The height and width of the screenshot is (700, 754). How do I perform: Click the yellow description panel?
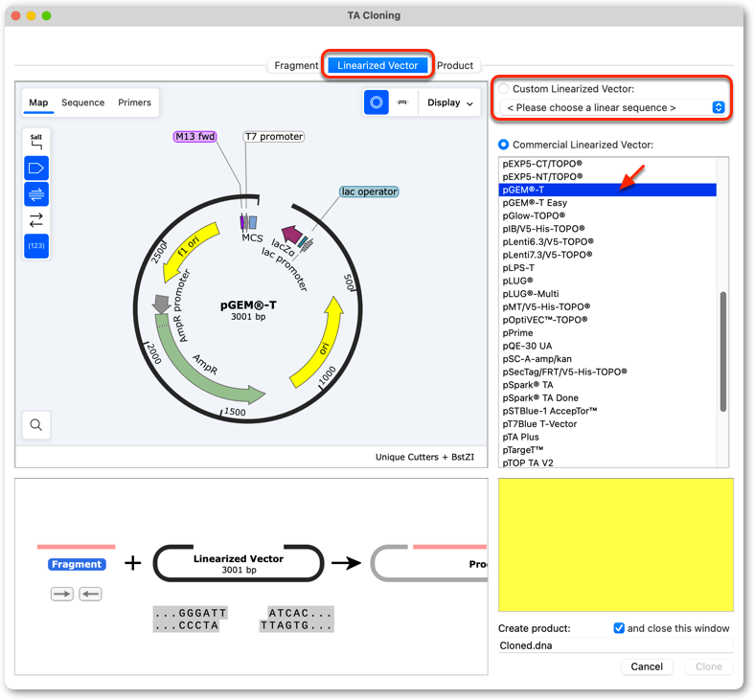(616, 545)
